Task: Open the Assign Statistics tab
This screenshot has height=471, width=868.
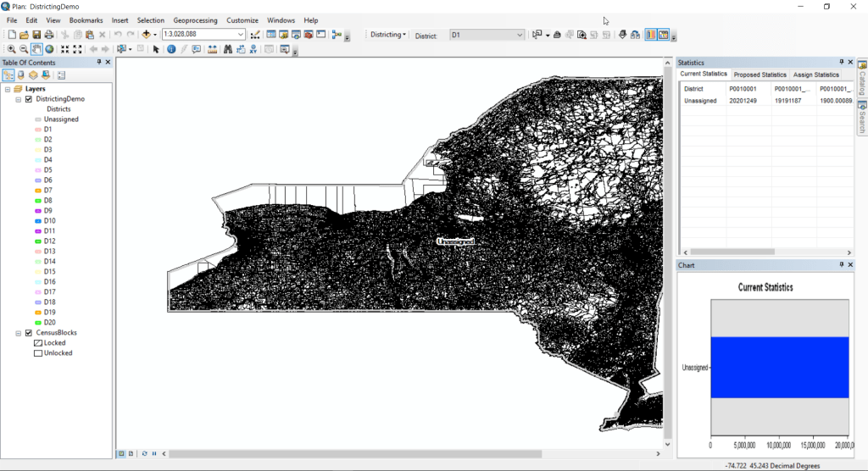Action: 815,75
